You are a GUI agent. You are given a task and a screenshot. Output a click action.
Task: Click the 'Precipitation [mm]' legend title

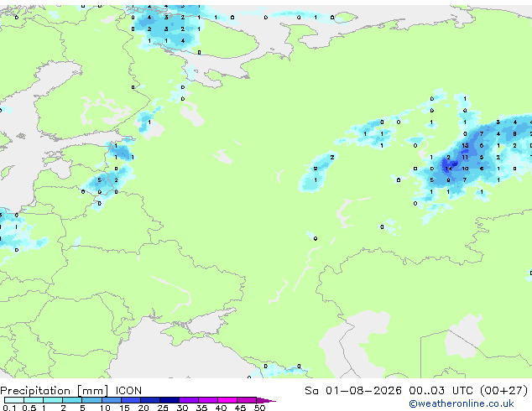54,391
